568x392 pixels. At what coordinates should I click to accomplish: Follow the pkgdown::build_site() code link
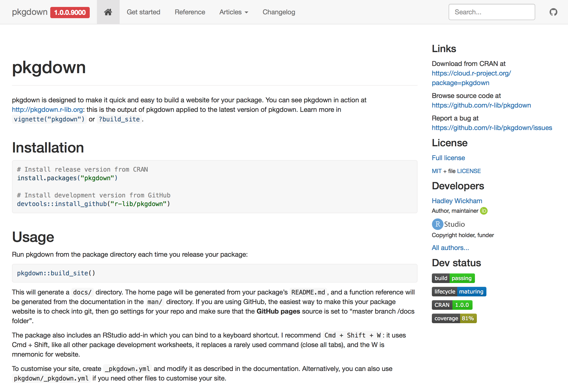click(56, 273)
